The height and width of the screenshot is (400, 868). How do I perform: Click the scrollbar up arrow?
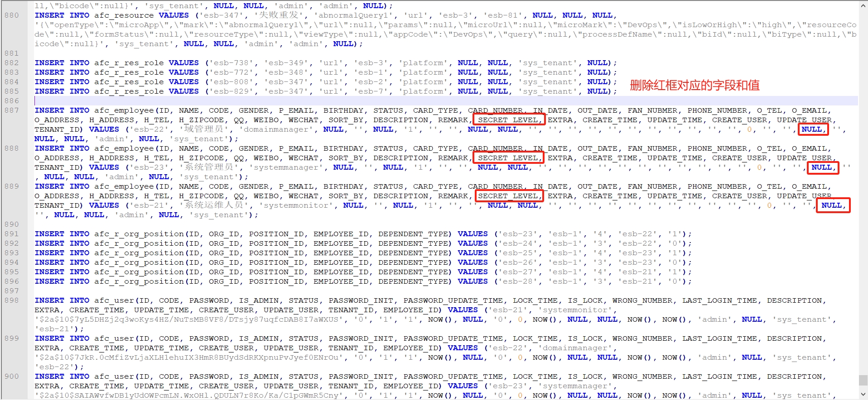click(x=863, y=5)
